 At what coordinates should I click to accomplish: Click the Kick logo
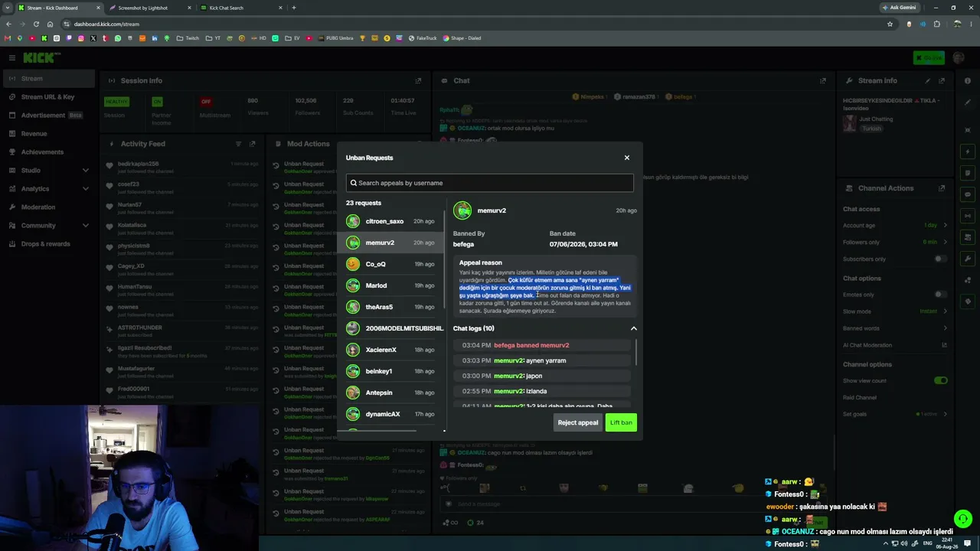click(x=41, y=58)
